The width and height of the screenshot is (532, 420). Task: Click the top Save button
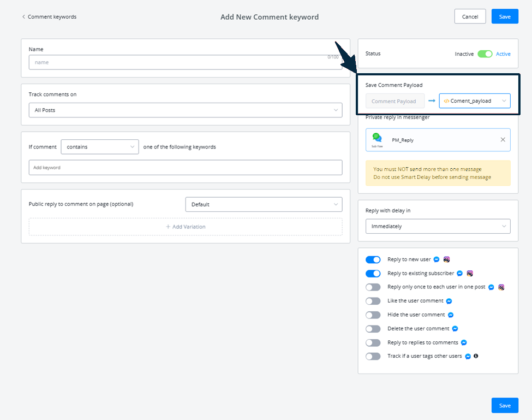coord(505,16)
